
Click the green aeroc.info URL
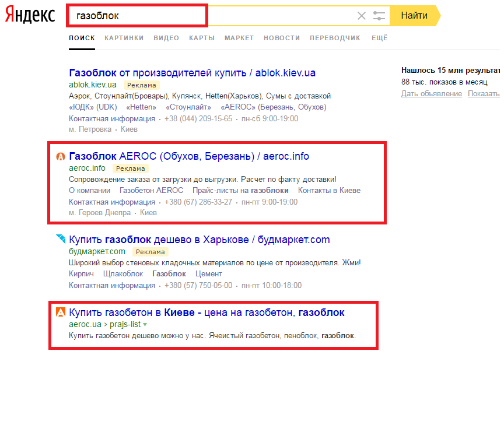coord(87,168)
